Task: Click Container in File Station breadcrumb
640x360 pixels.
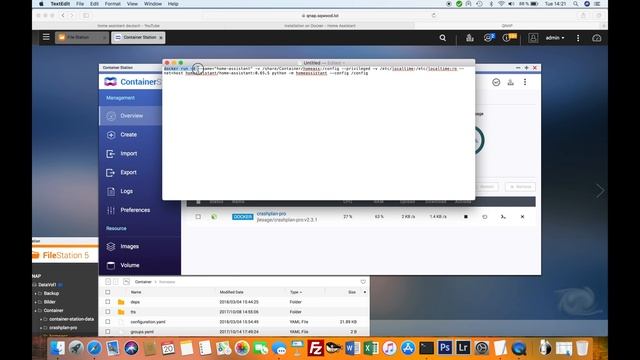Action: pyautogui.click(x=143, y=282)
